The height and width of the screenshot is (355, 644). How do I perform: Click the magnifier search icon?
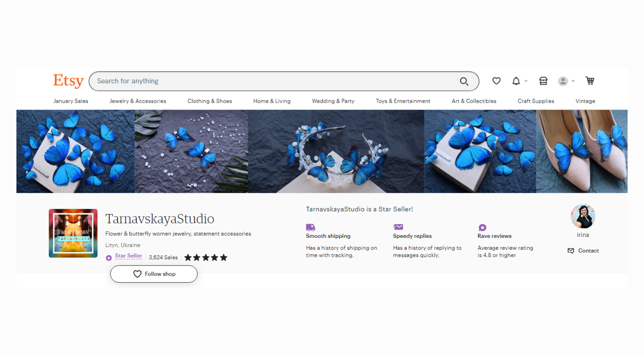[464, 81]
